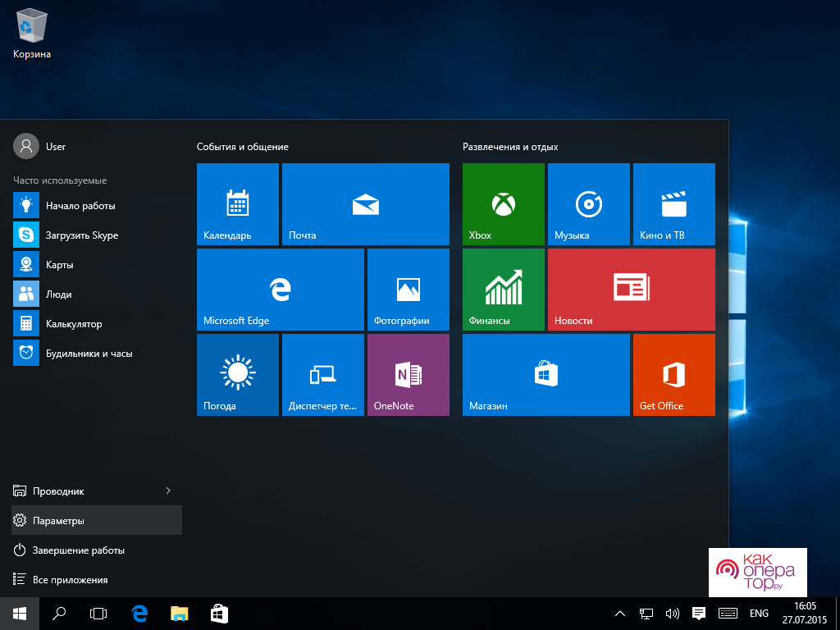Image resolution: width=840 pixels, height=630 pixels.
Task: Open the Магазин store tile
Action: pos(546,374)
